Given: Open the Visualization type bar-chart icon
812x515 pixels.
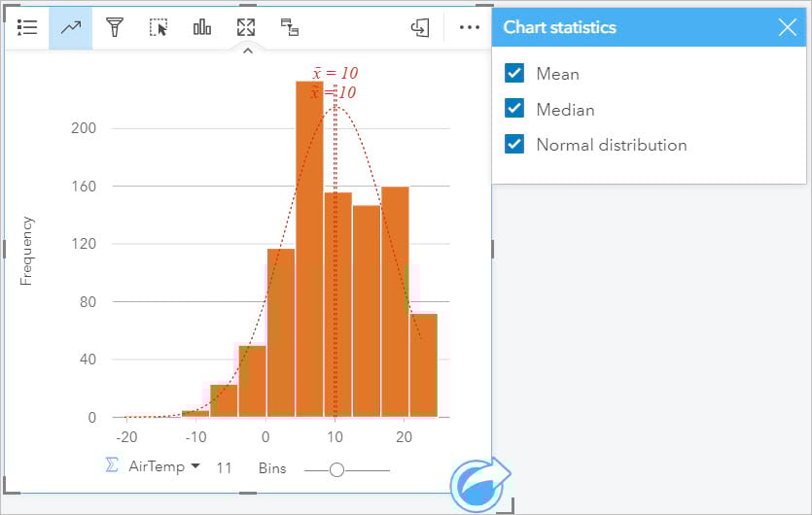Looking at the screenshot, I should pos(202,27).
